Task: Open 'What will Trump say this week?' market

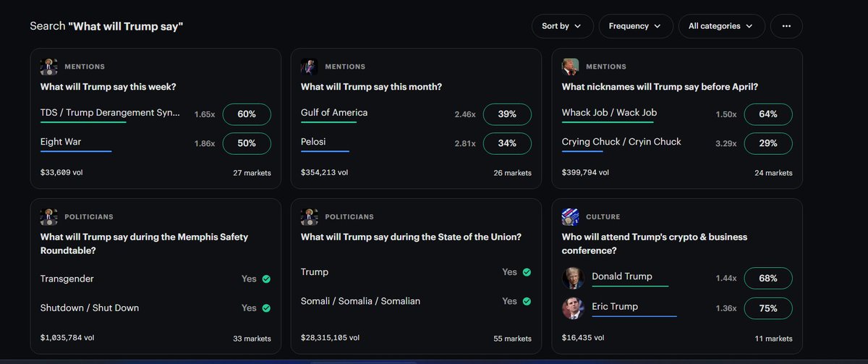Action: pyautogui.click(x=109, y=87)
